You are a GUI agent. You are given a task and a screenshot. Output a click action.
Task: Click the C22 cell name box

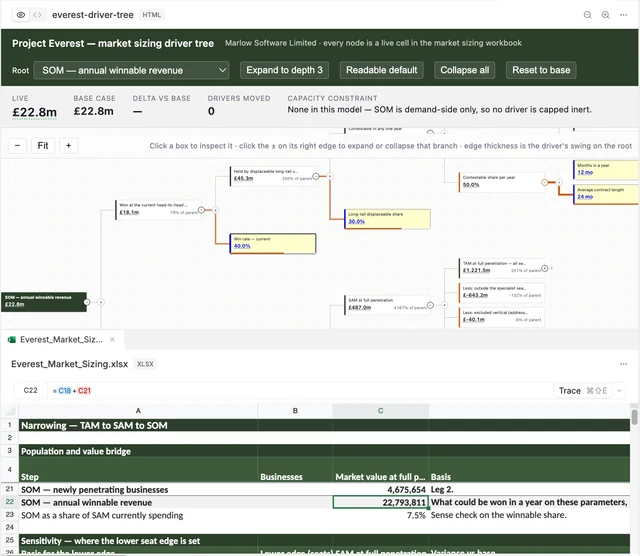(x=31, y=391)
